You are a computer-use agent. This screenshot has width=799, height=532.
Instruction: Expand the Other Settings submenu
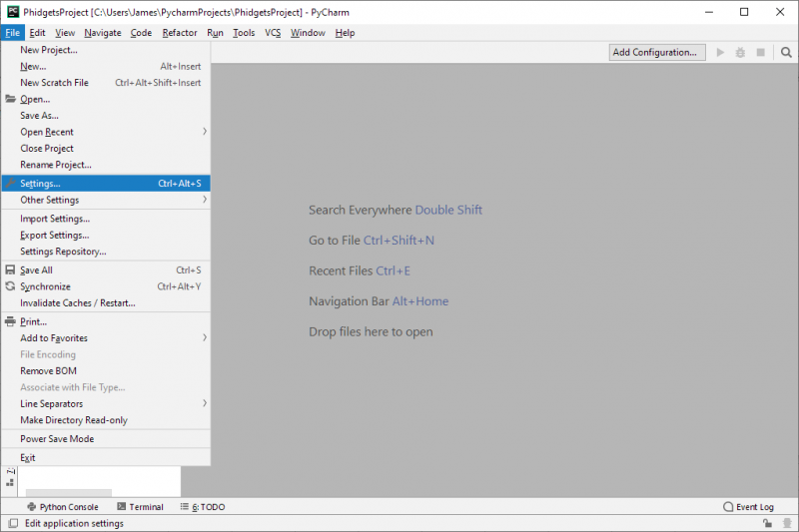point(106,200)
